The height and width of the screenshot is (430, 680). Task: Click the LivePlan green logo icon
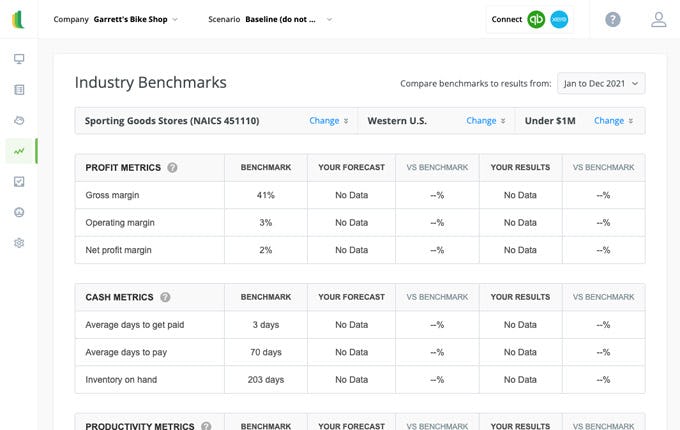[x=18, y=19]
